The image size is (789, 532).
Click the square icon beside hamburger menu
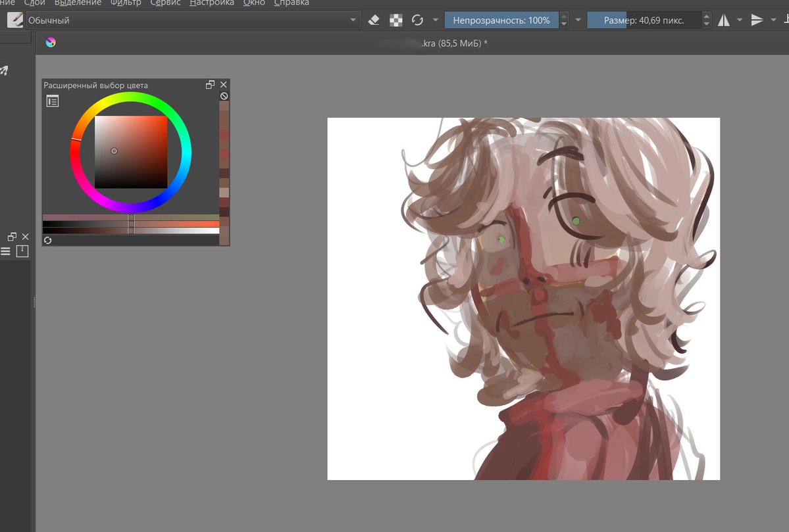(22, 251)
